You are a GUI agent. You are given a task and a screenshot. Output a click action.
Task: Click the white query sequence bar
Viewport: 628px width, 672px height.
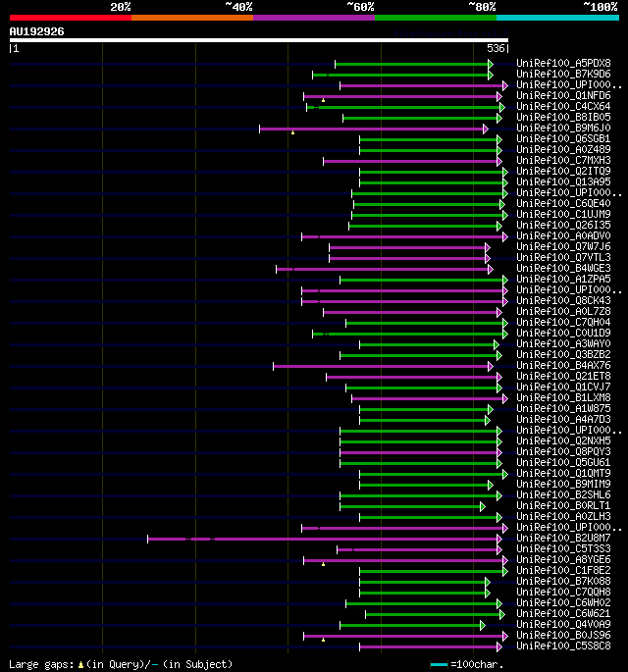click(x=259, y=40)
